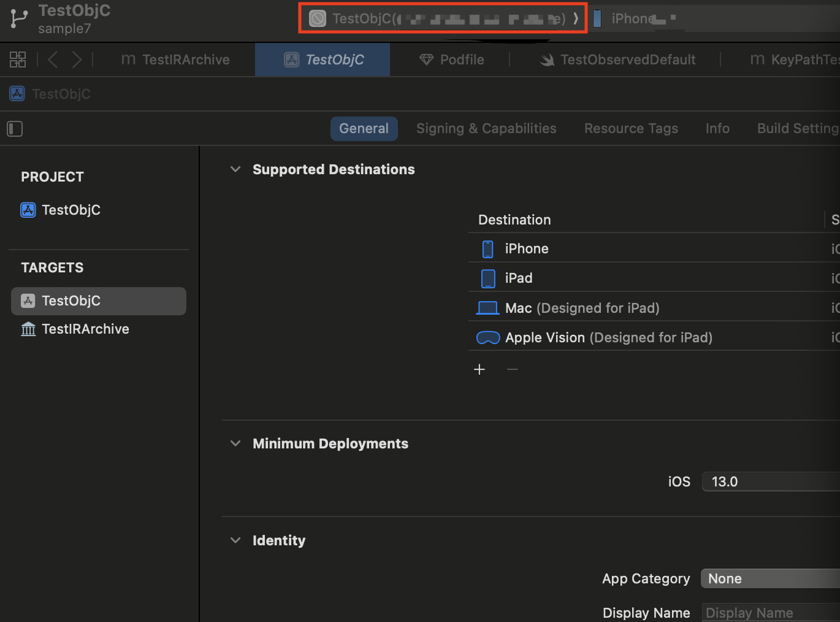
Task: Collapse the Minimum Deployments section
Action: [x=235, y=443]
